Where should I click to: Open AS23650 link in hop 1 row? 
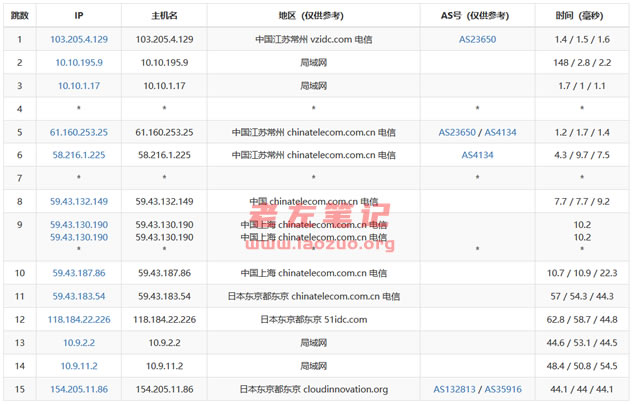point(478,40)
